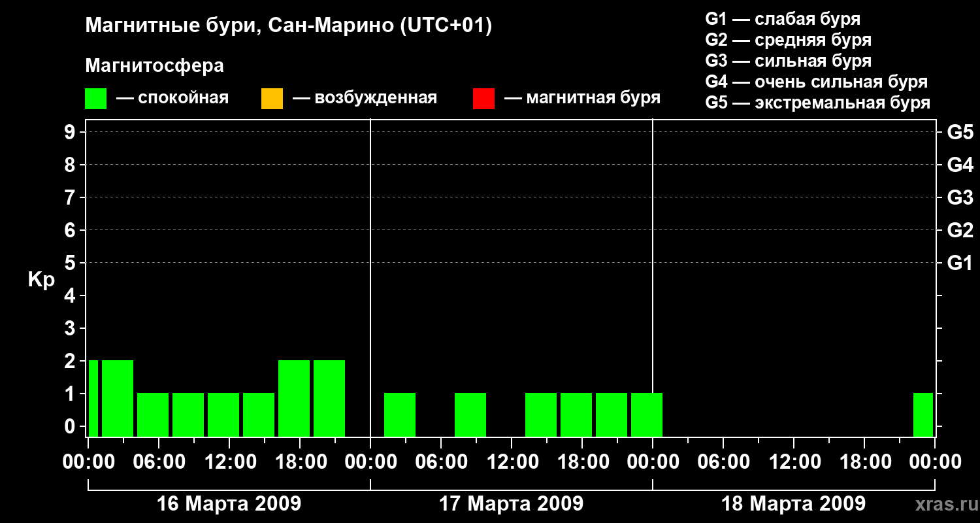Image resolution: width=980 pixels, height=523 pixels.
Task: Click the '— возбужденная' legend label
Action: pos(365,98)
